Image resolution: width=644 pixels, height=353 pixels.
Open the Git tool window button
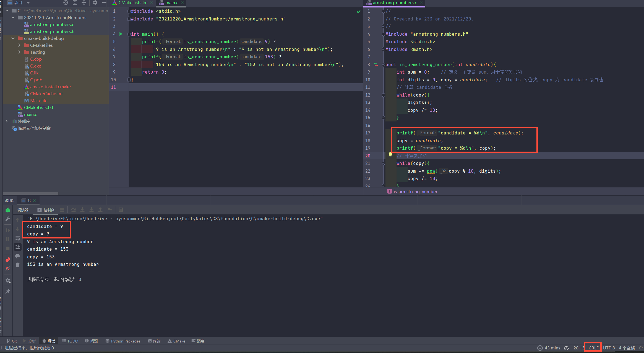click(x=12, y=341)
